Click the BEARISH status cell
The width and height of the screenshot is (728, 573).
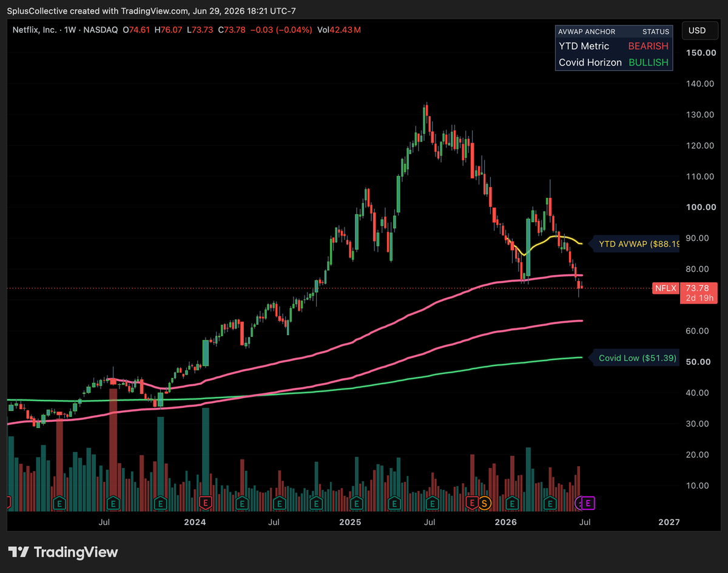pos(648,46)
